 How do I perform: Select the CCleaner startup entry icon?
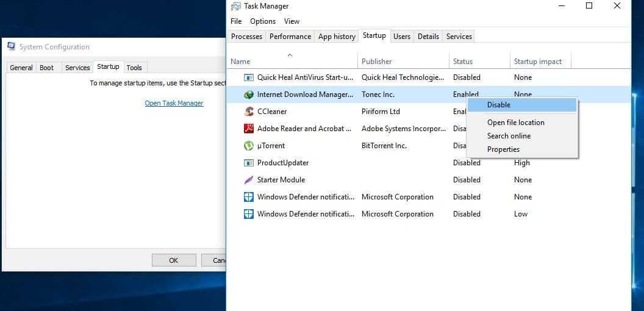248,112
